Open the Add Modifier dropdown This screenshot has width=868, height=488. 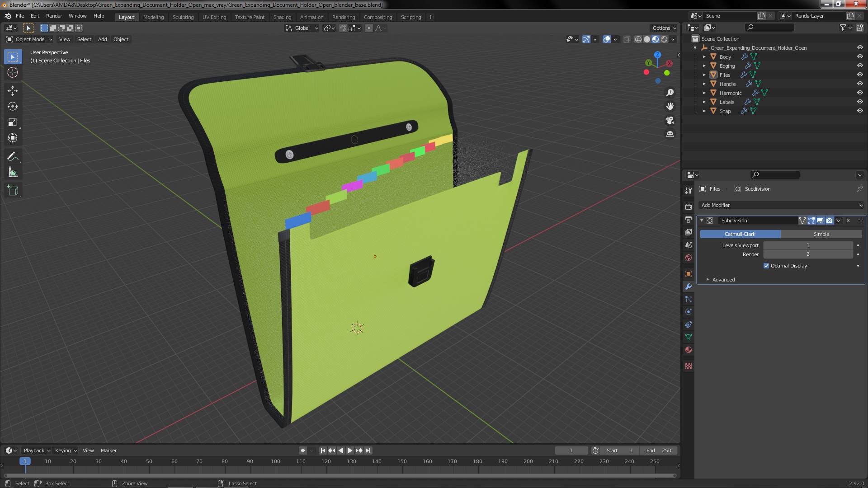781,205
